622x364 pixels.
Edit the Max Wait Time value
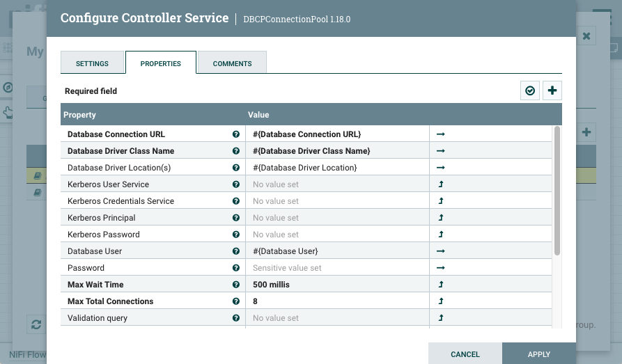click(337, 285)
